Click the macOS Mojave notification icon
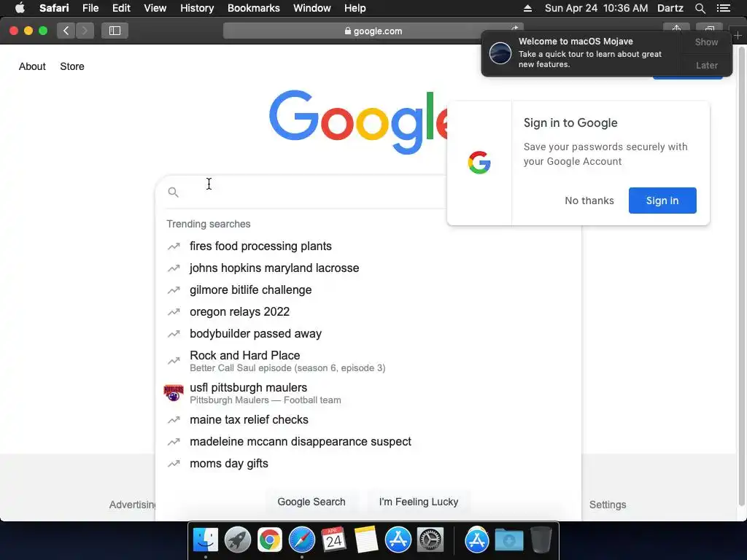This screenshot has width=747, height=560. [x=500, y=52]
